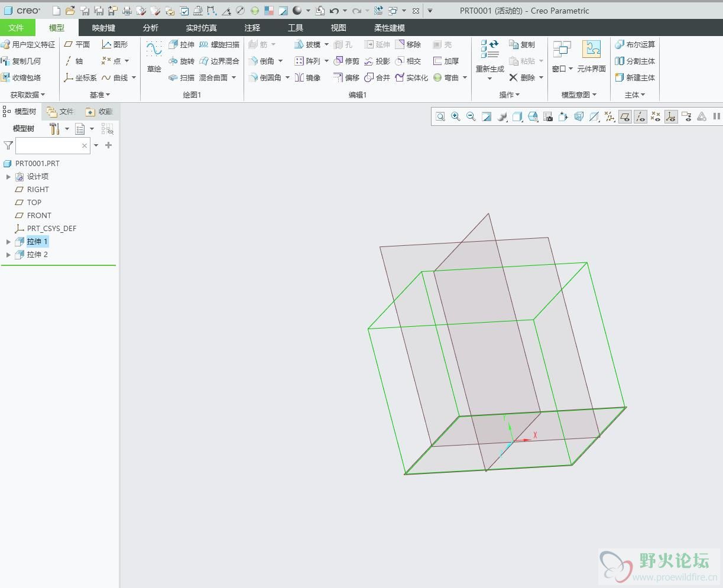This screenshot has width=723, height=588.
Task: Click the Offset (偏移) tool
Action: pyautogui.click(x=346, y=77)
